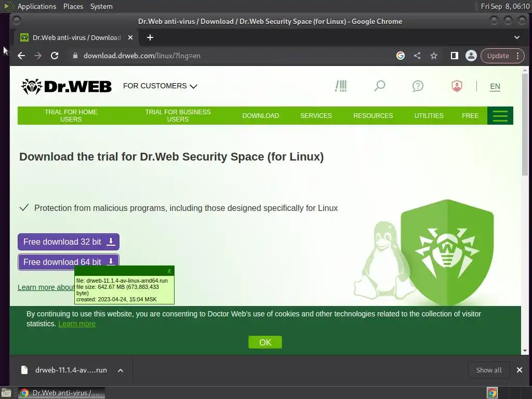Reload the Dr.Web download page

point(55,56)
